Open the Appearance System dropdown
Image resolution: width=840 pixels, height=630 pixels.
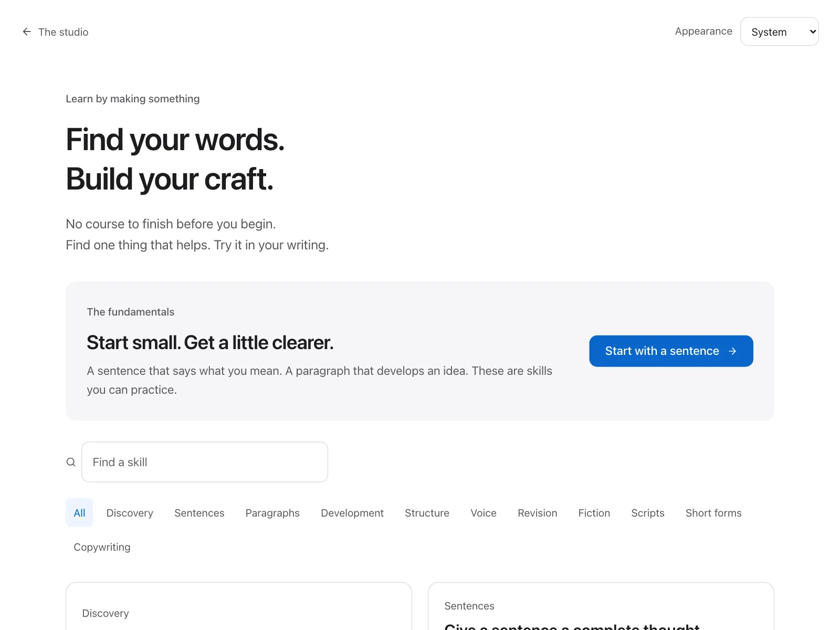[x=779, y=31]
